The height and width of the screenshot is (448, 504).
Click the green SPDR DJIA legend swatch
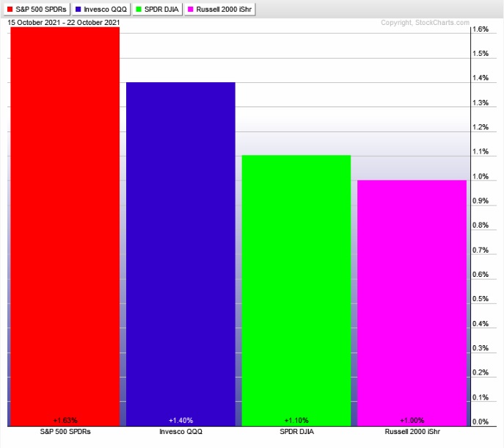pyautogui.click(x=139, y=10)
